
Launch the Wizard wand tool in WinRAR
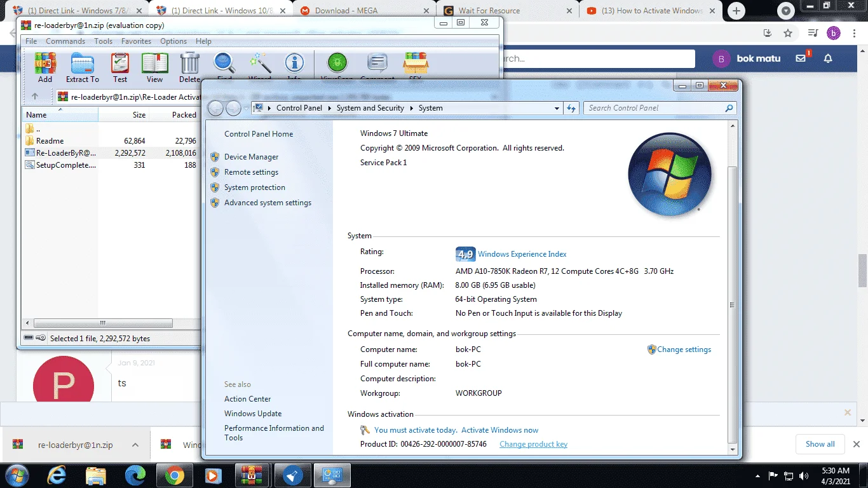[x=259, y=64]
